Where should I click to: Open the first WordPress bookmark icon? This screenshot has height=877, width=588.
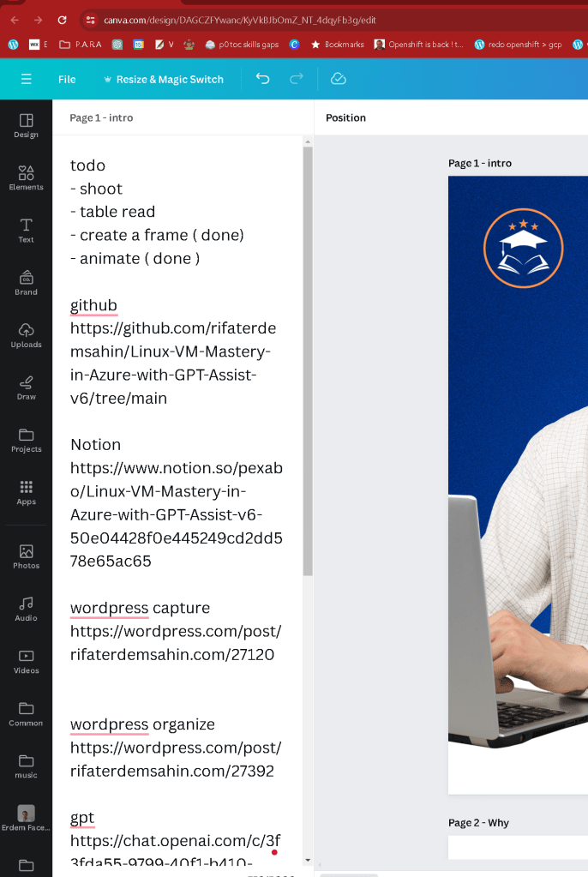pyautogui.click(x=14, y=45)
